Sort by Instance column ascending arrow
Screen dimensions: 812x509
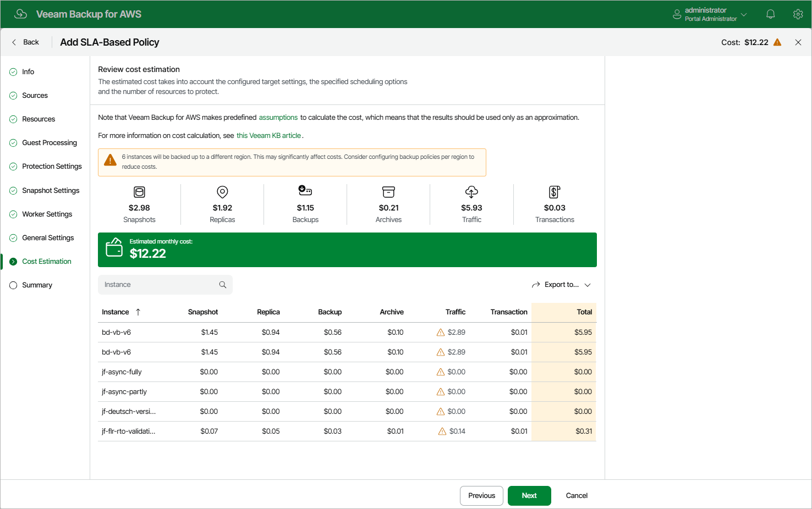click(138, 312)
